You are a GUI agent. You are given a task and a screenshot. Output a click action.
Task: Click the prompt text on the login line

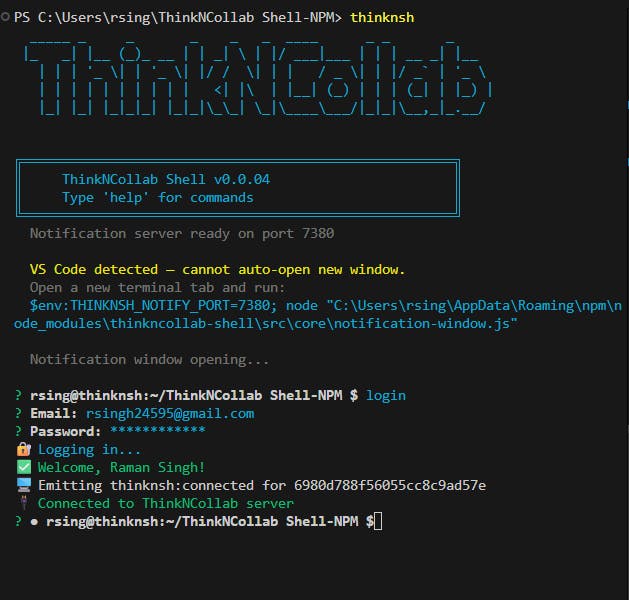pyautogui.click(x=194, y=395)
